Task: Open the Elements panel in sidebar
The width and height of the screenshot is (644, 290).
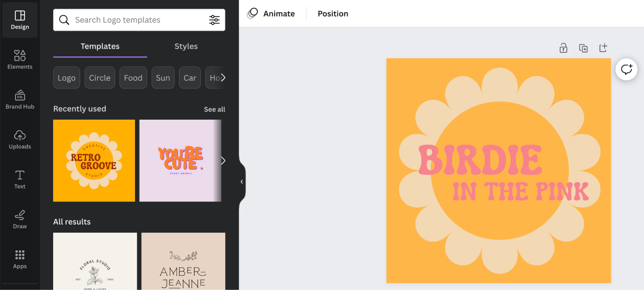Action: tap(20, 60)
